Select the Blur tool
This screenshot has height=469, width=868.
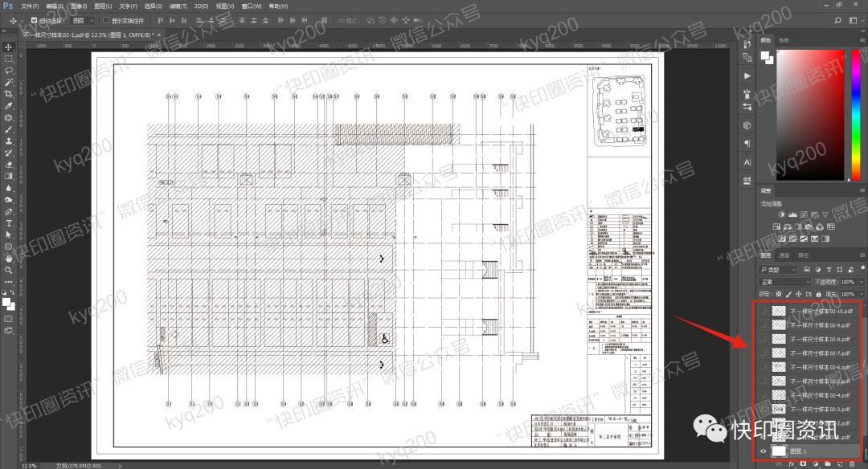pos(8,188)
